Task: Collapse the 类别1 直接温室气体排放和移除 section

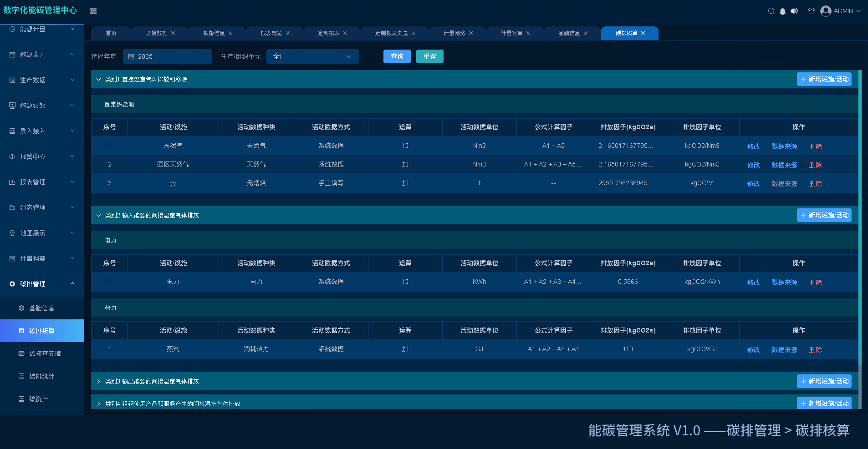Action: point(98,79)
